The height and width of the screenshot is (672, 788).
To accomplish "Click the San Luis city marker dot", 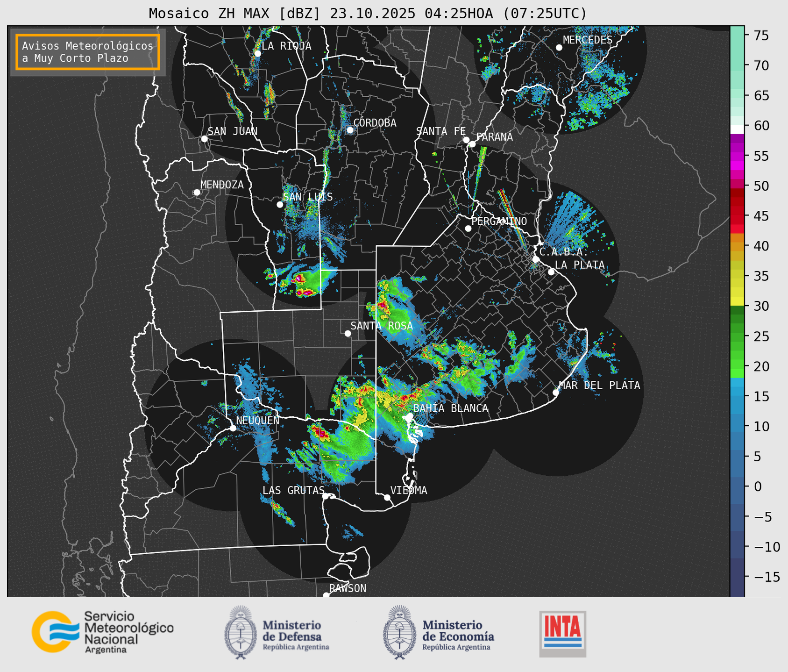I will click(280, 205).
